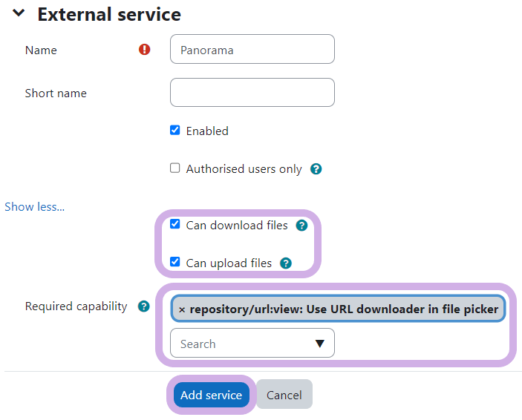Click the capability Search box
The image size is (522, 420).
[241, 344]
